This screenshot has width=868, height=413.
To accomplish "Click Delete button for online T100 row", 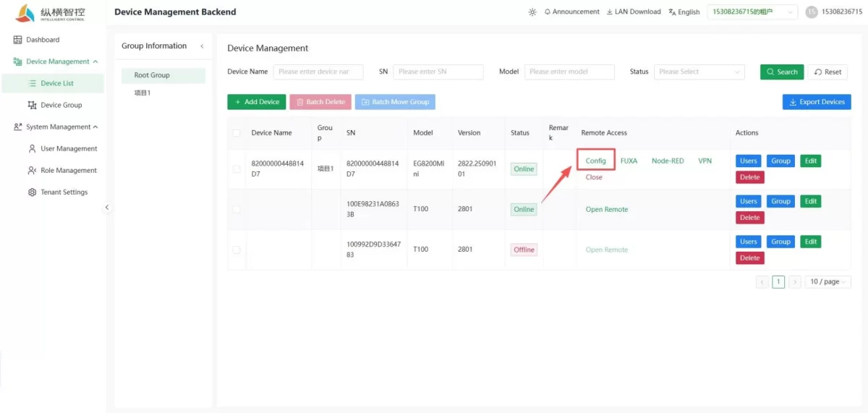I will (750, 218).
